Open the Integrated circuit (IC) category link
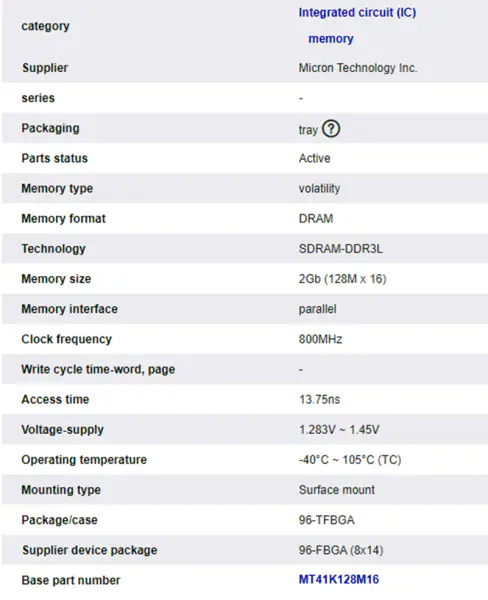488x600 pixels. [x=357, y=13]
